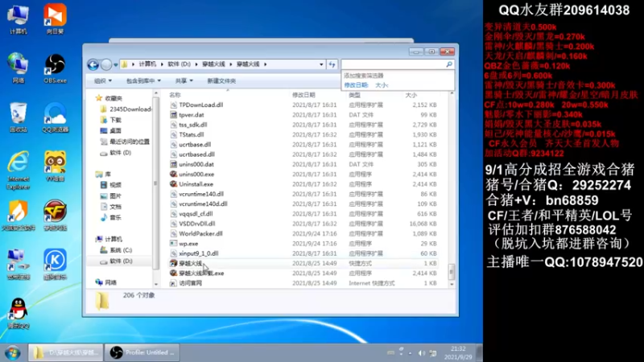Open the QQ浏览器 desktop shortcut
The image size is (644, 362).
click(55, 117)
